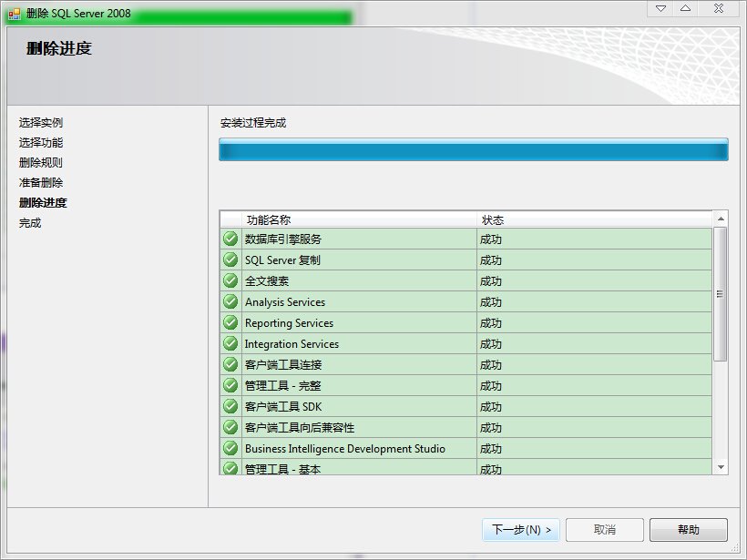Click success icon next to Reporting Services

(230, 322)
